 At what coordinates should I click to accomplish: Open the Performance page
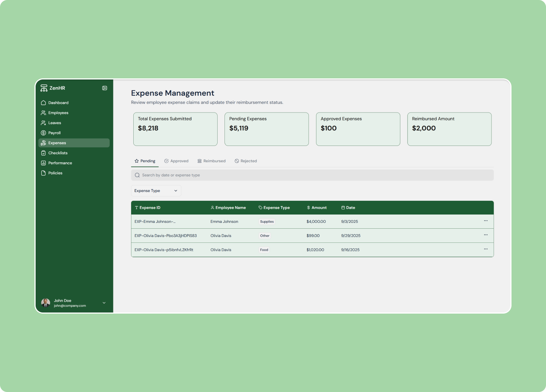[x=74, y=163]
